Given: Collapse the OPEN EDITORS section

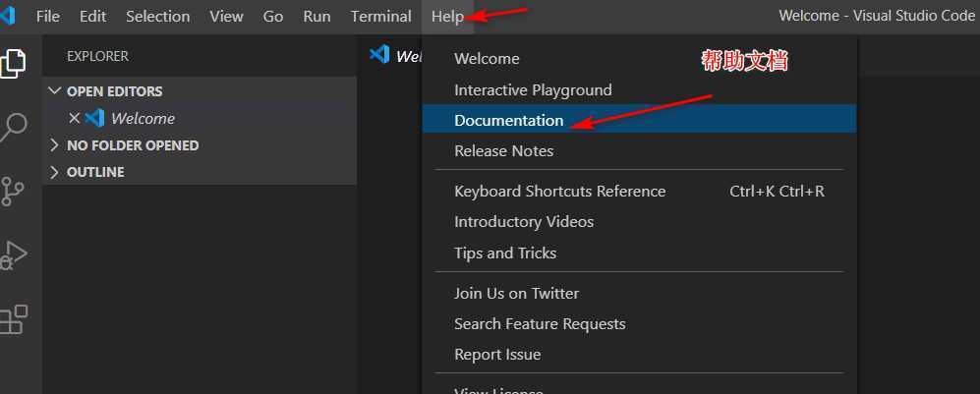Looking at the screenshot, I should [200, 91].
